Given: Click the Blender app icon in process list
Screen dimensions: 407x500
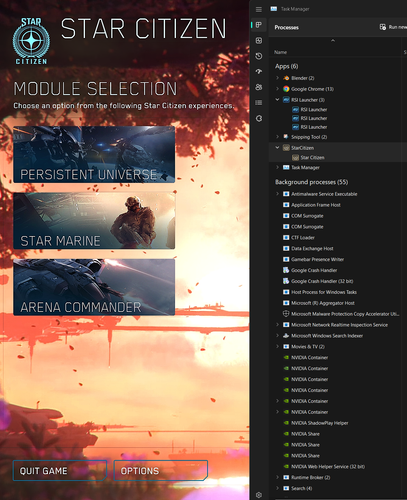Looking at the screenshot, I should coord(286,78).
